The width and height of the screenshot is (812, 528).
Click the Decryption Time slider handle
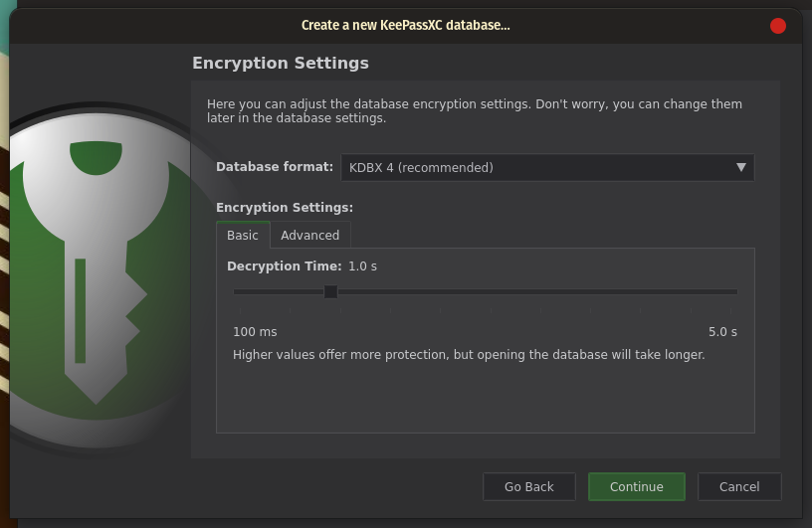330,292
